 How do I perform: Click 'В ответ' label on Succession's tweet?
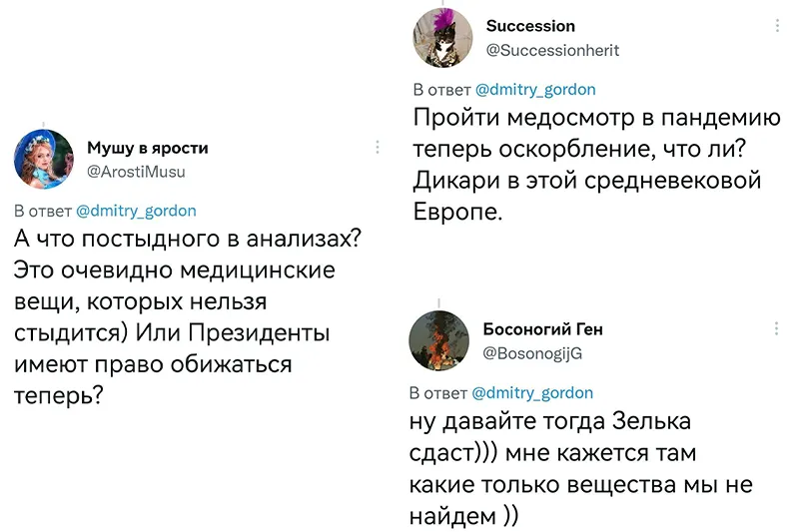tap(441, 90)
